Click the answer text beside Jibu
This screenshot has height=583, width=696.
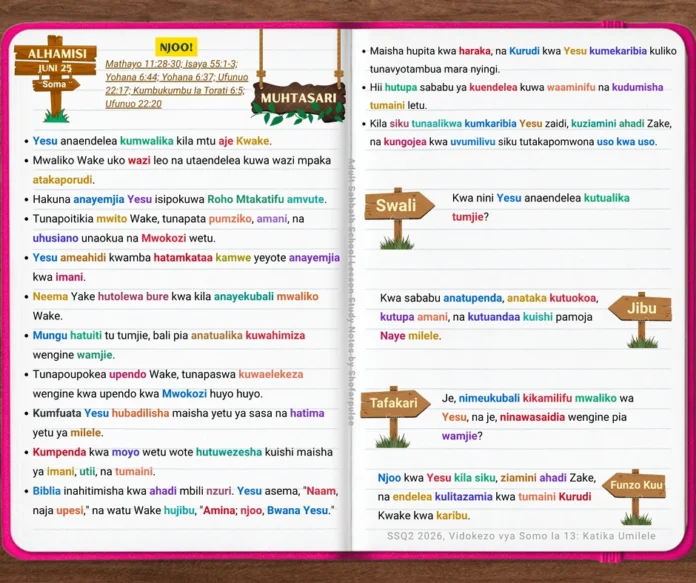[489, 317]
